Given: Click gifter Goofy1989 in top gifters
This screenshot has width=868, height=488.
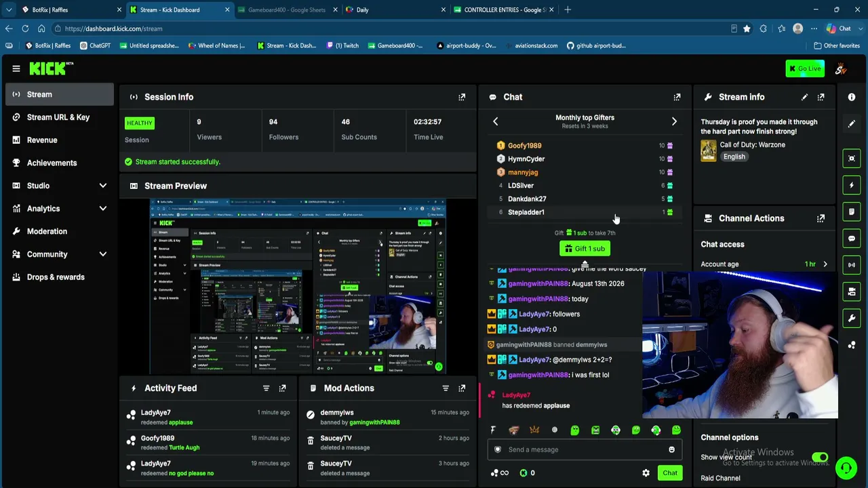Looking at the screenshot, I should (524, 146).
